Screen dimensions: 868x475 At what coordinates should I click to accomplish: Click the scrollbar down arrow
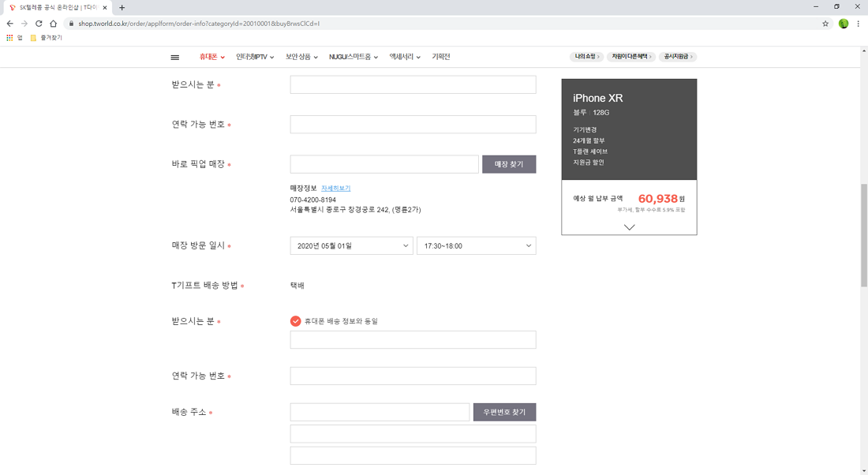point(863,471)
